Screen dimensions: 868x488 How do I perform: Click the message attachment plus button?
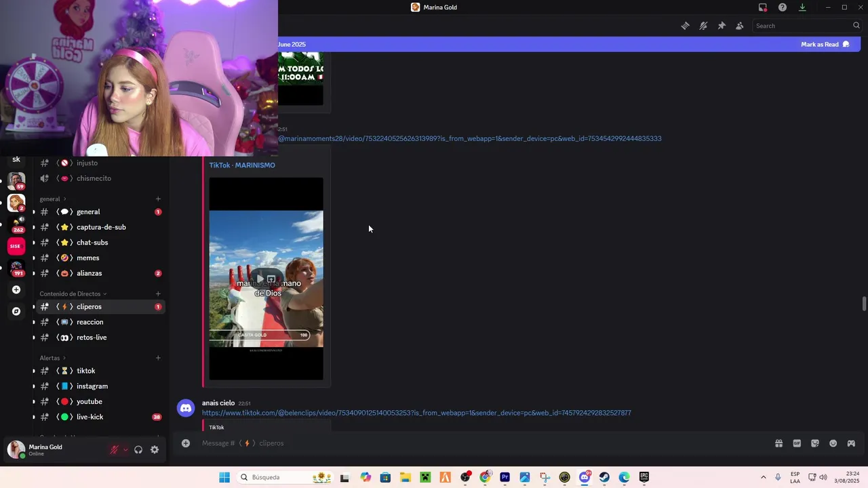[185, 443]
